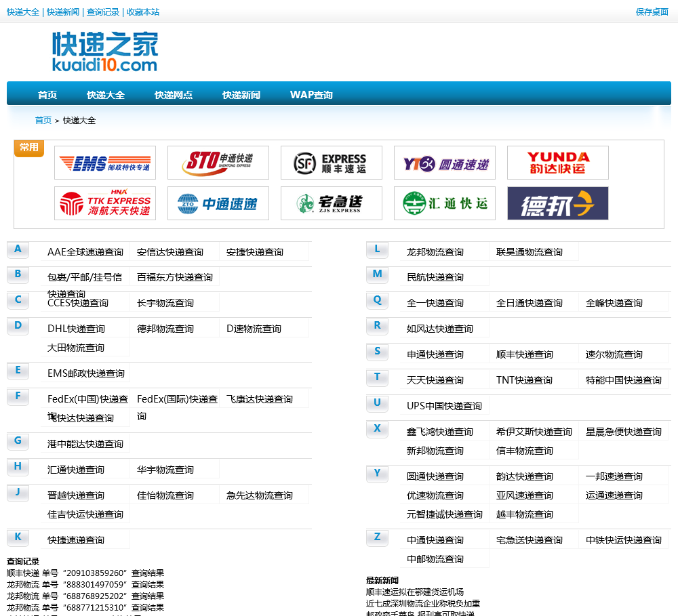678x616 pixels.
Task: Open 宅急送快递查询 link
Action: (530, 540)
